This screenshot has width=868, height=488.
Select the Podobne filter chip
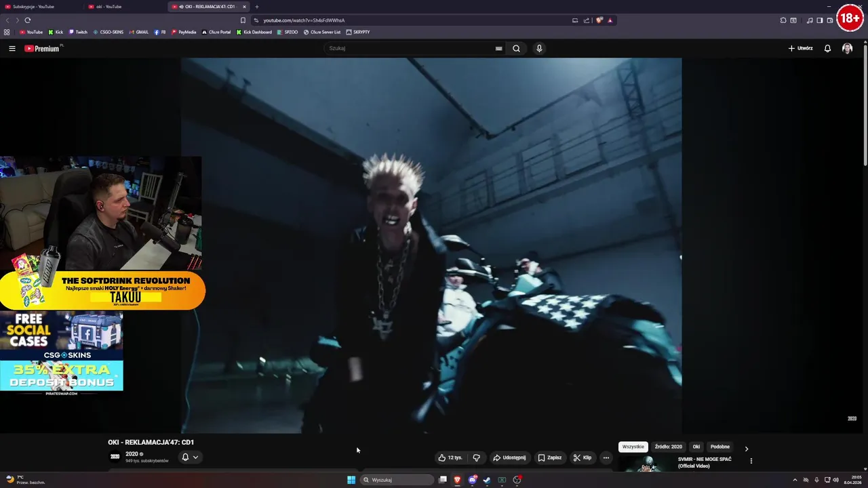720,447
